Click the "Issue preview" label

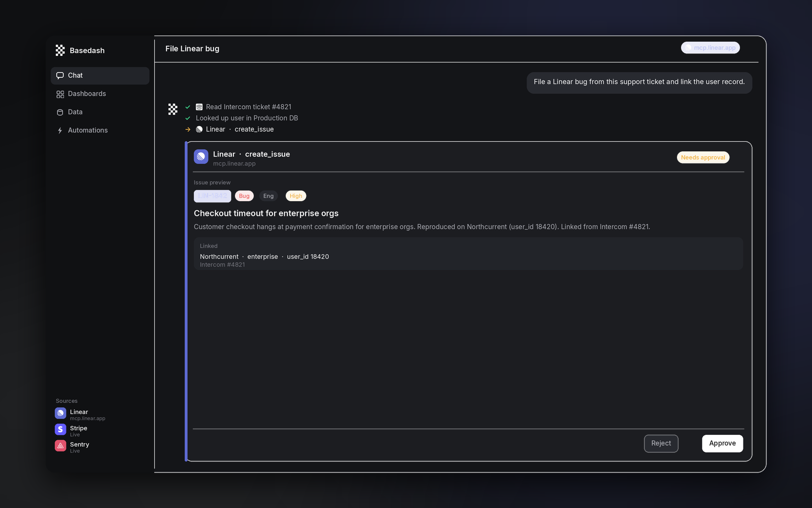[212, 183]
